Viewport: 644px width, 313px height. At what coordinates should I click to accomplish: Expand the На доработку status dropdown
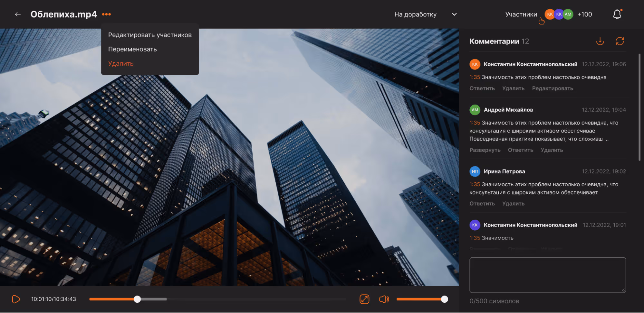pos(425,14)
